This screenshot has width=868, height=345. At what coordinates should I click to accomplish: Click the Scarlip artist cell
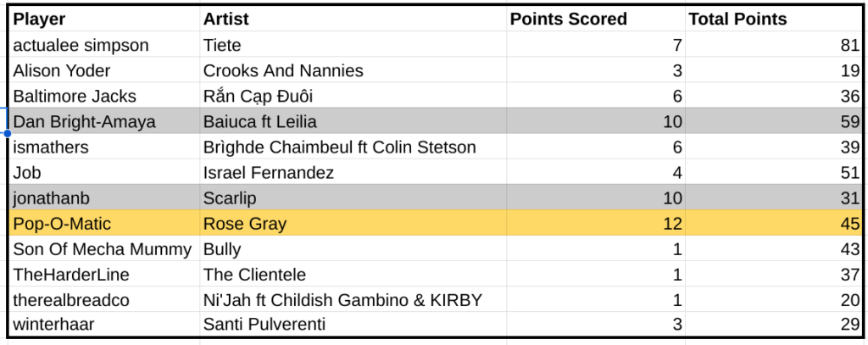click(229, 198)
